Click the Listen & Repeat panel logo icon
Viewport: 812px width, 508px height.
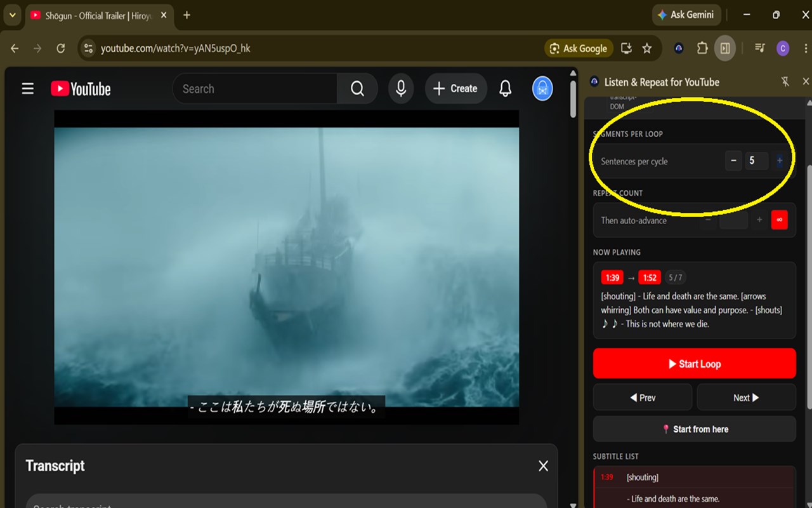594,82
